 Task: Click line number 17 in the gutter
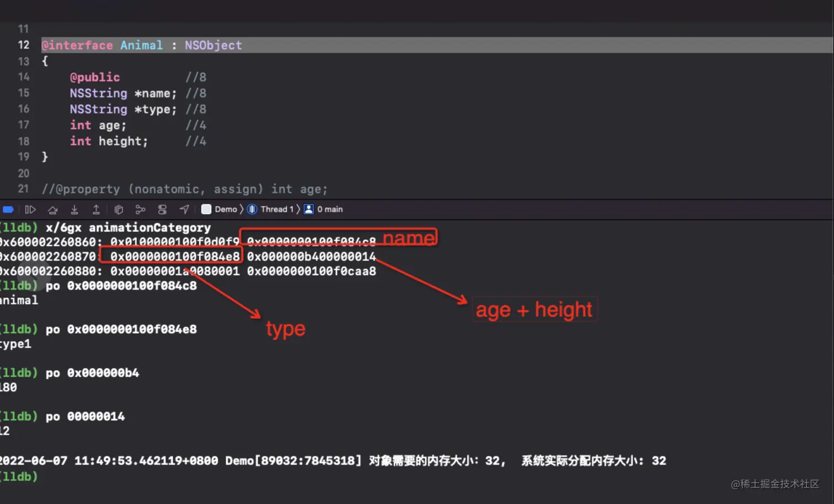click(x=23, y=125)
